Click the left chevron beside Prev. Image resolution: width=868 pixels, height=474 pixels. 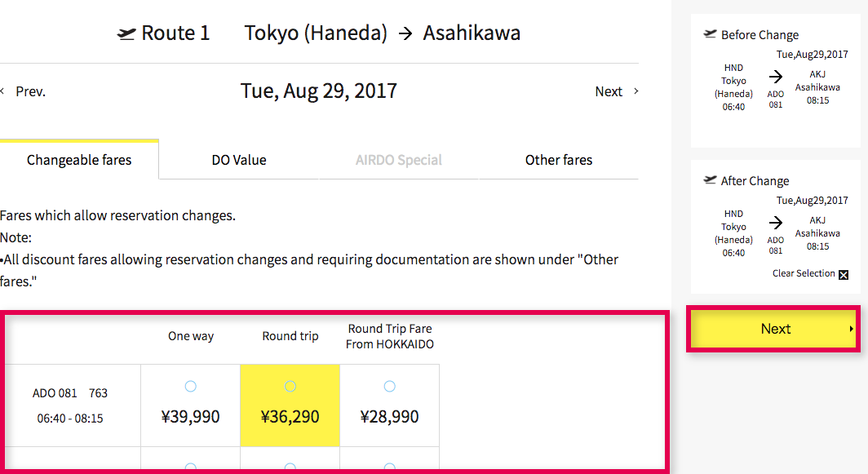(x=2, y=91)
